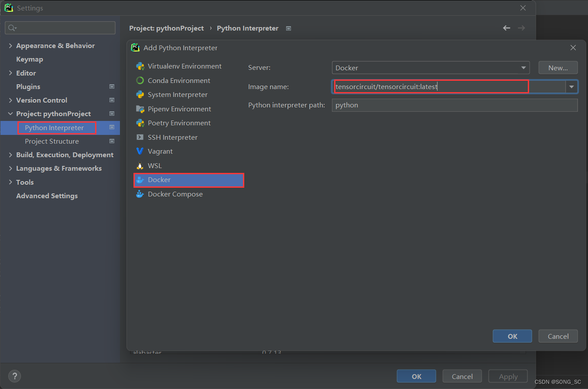
Task: Choose Docker Compose interpreter
Action: coord(175,194)
